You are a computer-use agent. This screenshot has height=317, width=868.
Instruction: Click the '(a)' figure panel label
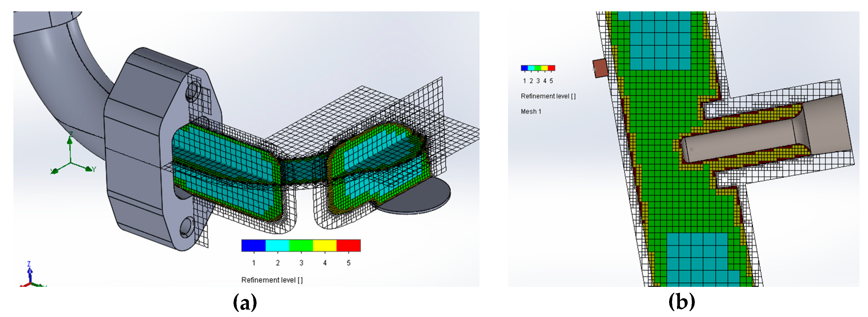(x=245, y=302)
